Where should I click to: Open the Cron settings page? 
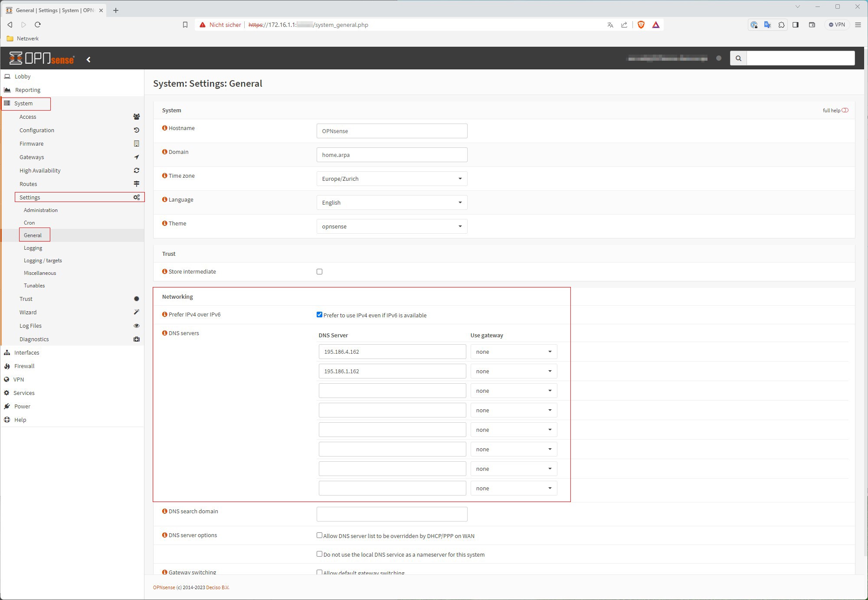[x=29, y=223]
